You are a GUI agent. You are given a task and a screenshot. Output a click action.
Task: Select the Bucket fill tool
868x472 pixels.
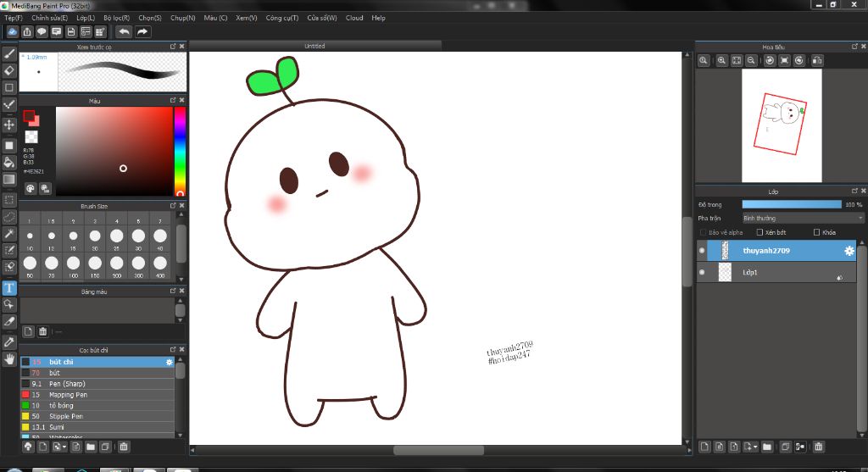click(8, 162)
